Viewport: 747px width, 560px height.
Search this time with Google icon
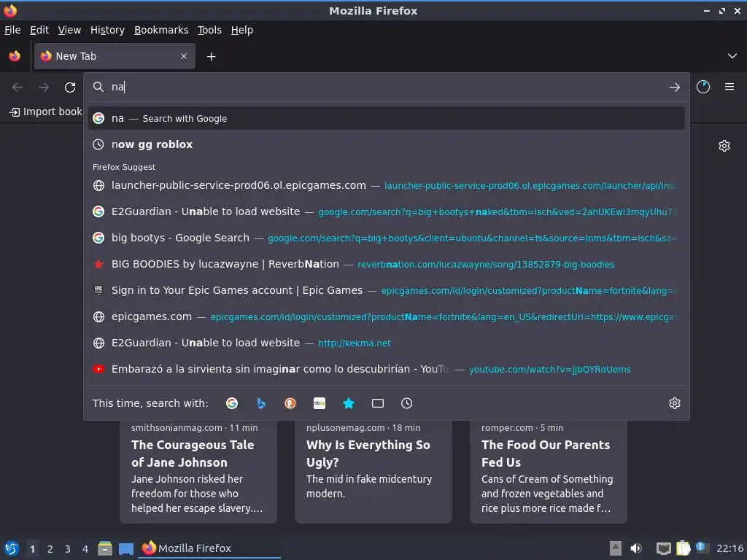[232, 403]
